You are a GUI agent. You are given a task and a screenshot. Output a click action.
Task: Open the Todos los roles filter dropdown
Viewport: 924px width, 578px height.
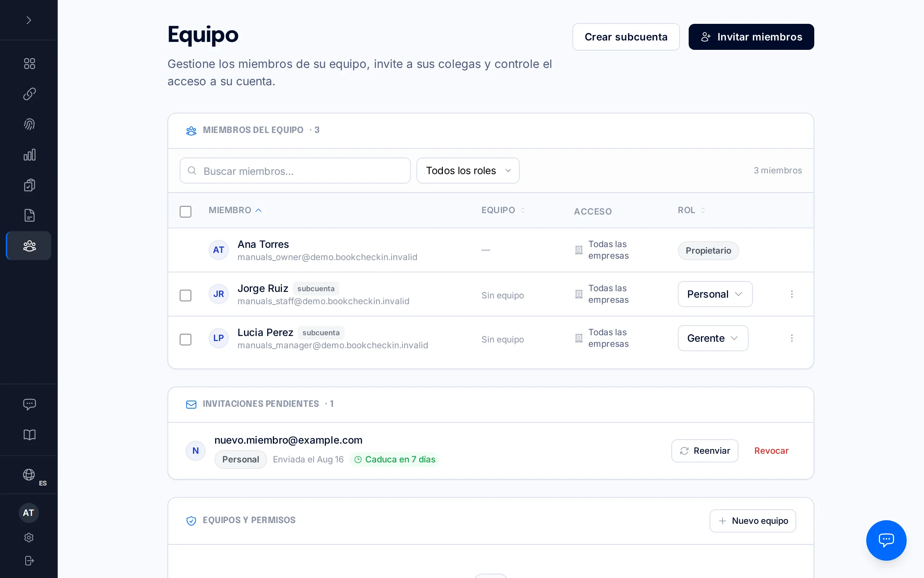tap(468, 171)
